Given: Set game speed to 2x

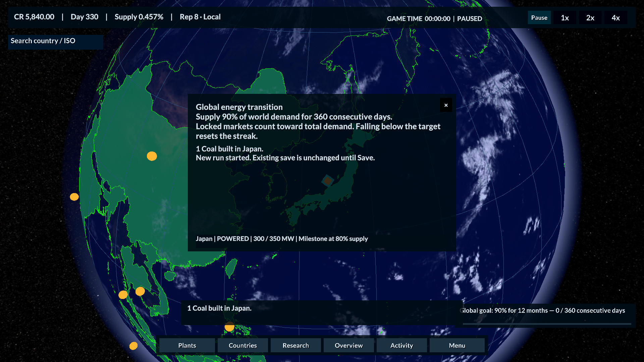Looking at the screenshot, I should [590, 18].
